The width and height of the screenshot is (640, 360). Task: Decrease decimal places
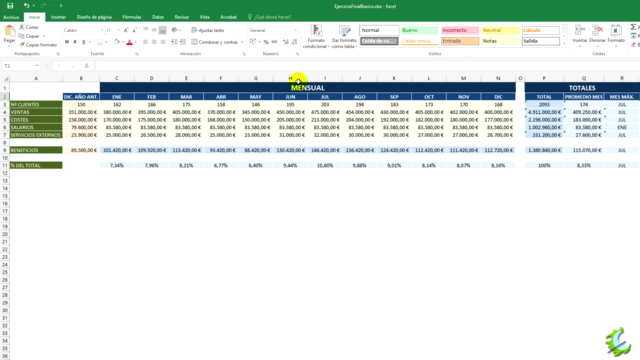click(294, 42)
